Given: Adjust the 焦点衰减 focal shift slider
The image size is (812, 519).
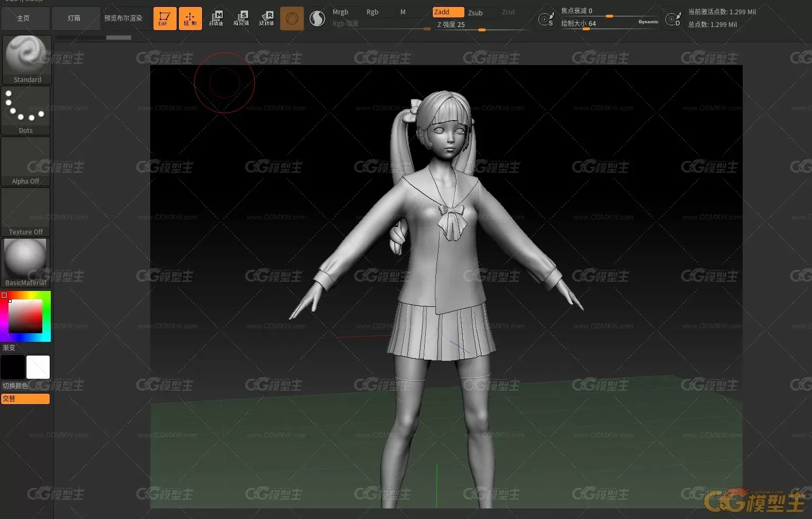Looking at the screenshot, I should (x=609, y=11).
